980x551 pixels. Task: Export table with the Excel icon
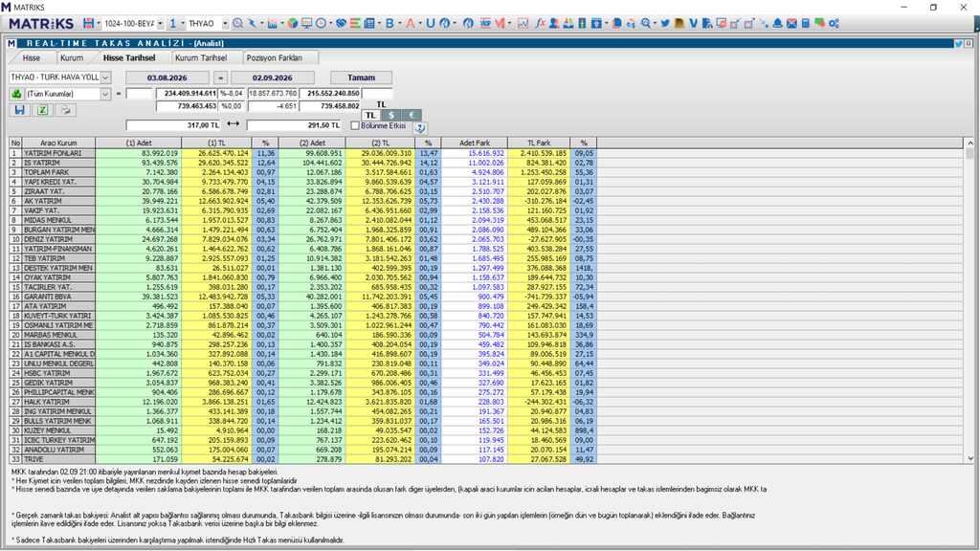coord(42,110)
